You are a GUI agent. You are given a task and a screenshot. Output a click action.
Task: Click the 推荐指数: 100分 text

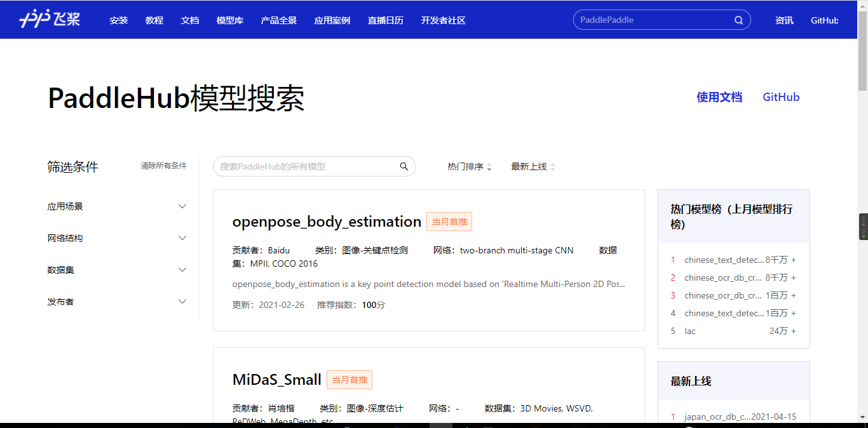pos(351,305)
